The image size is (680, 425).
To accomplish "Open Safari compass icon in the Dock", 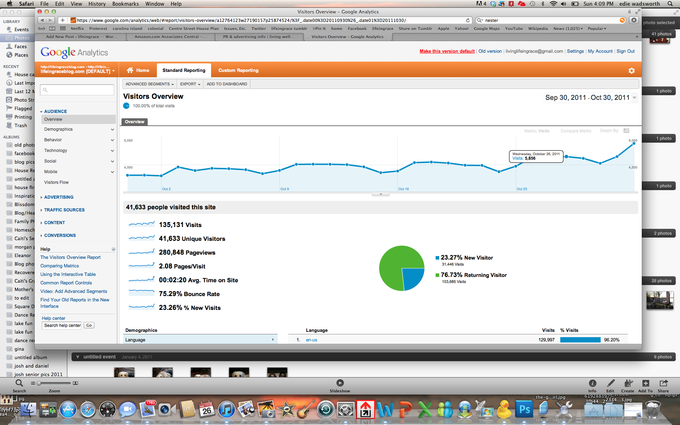I will click(88, 409).
